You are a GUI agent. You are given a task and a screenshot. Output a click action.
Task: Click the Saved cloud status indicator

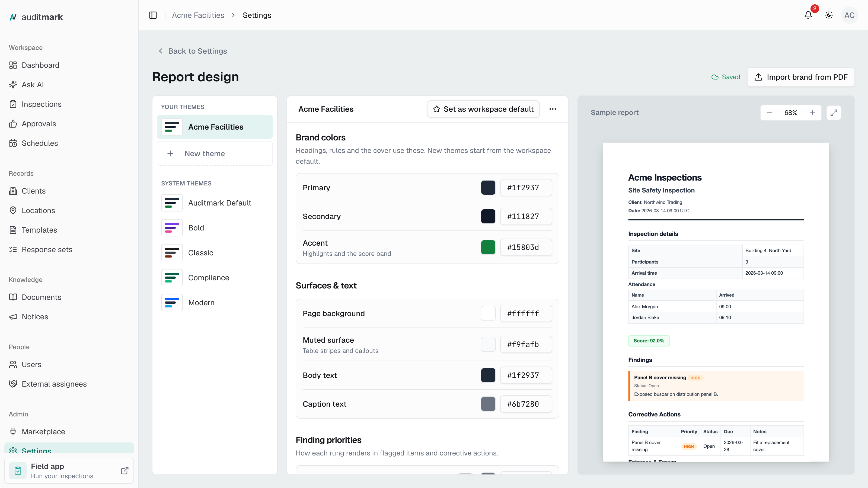726,77
